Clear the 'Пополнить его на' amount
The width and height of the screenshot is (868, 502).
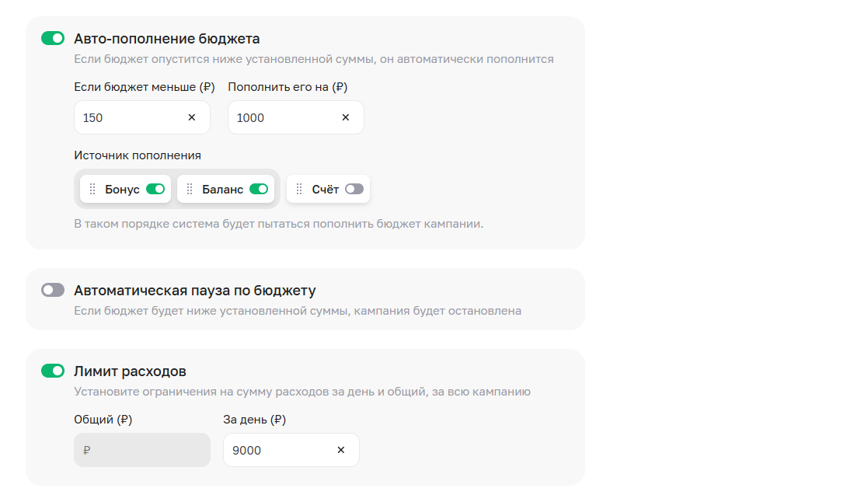[x=346, y=117]
